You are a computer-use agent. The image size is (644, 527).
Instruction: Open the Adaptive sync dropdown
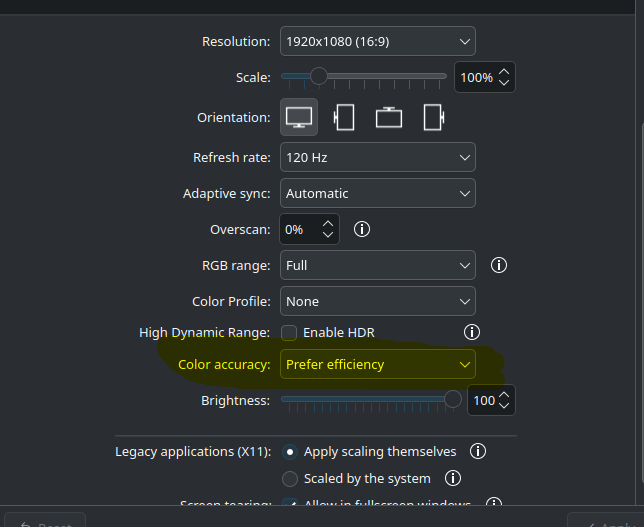tap(377, 193)
